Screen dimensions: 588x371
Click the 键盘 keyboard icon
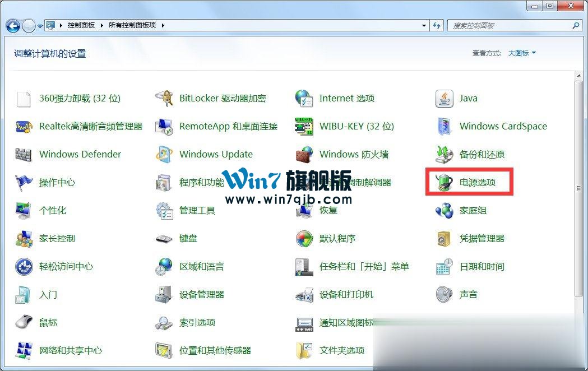point(164,239)
